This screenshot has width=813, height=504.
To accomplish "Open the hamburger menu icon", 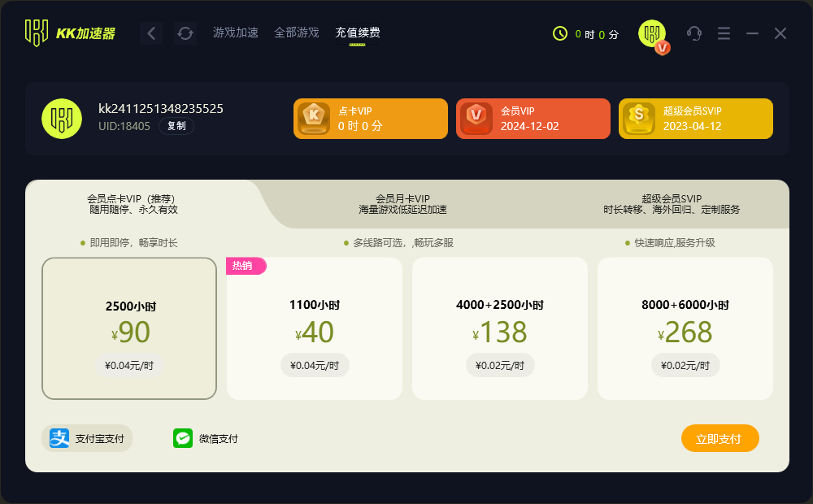I will point(724,33).
